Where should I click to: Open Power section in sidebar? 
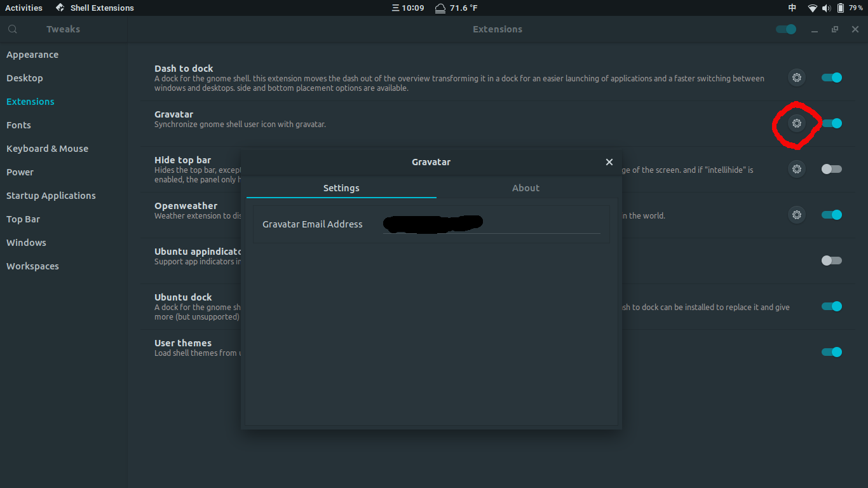64,172
